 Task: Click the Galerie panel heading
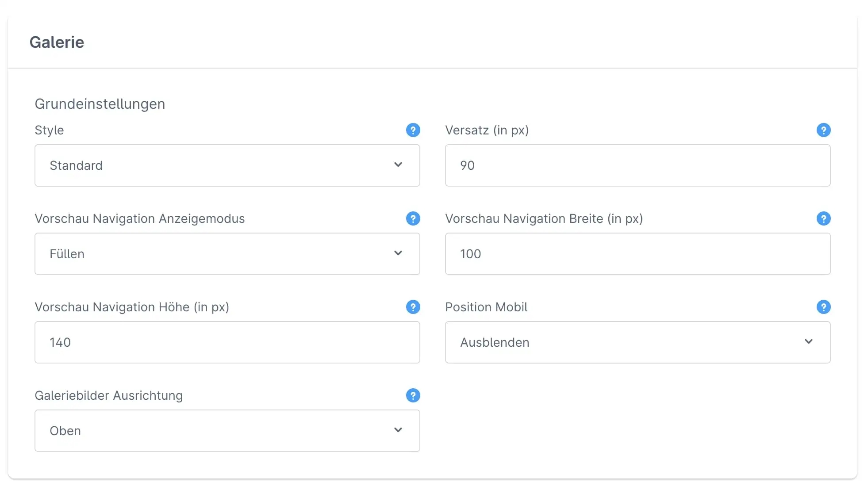(57, 42)
